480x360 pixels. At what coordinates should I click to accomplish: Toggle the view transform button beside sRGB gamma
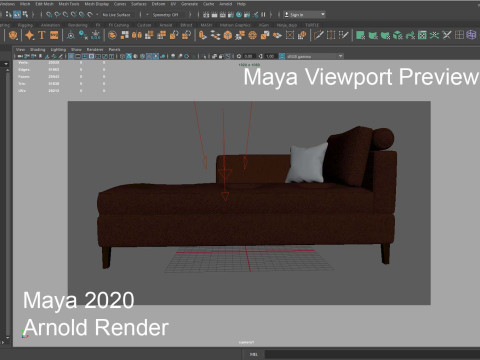[282, 56]
